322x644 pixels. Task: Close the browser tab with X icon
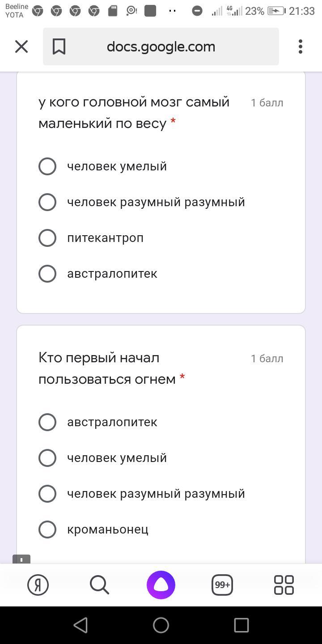(21, 47)
